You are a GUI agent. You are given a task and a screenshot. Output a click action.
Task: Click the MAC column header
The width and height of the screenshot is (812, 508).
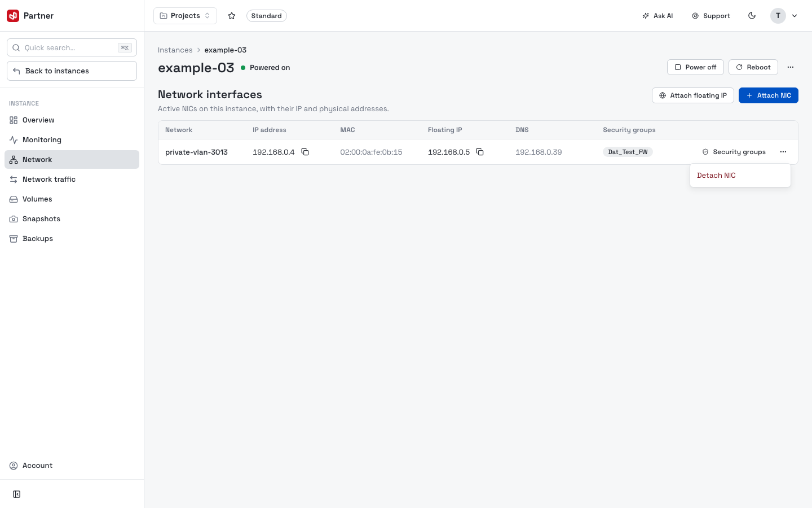[347, 130]
